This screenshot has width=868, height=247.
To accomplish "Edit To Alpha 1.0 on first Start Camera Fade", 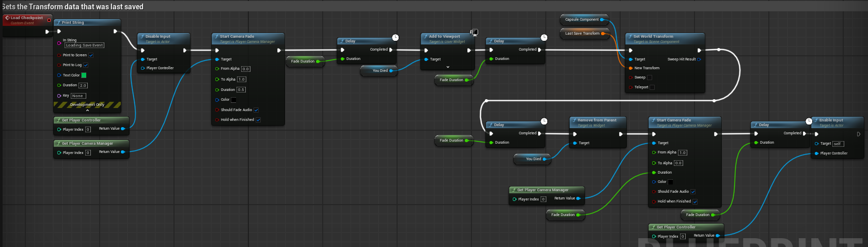I will [x=241, y=80].
